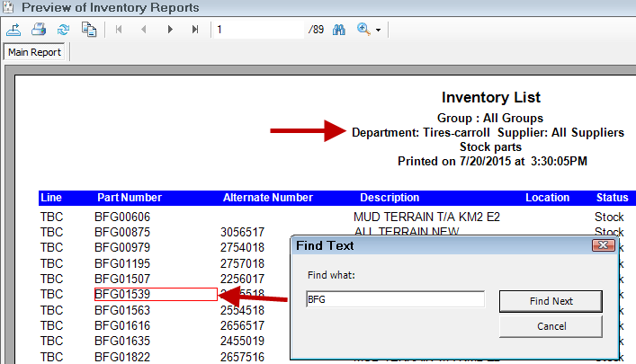Viewport: 636px width, 364px height.
Task: Click the copy pages toolbar icon
Action: (88, 30)
